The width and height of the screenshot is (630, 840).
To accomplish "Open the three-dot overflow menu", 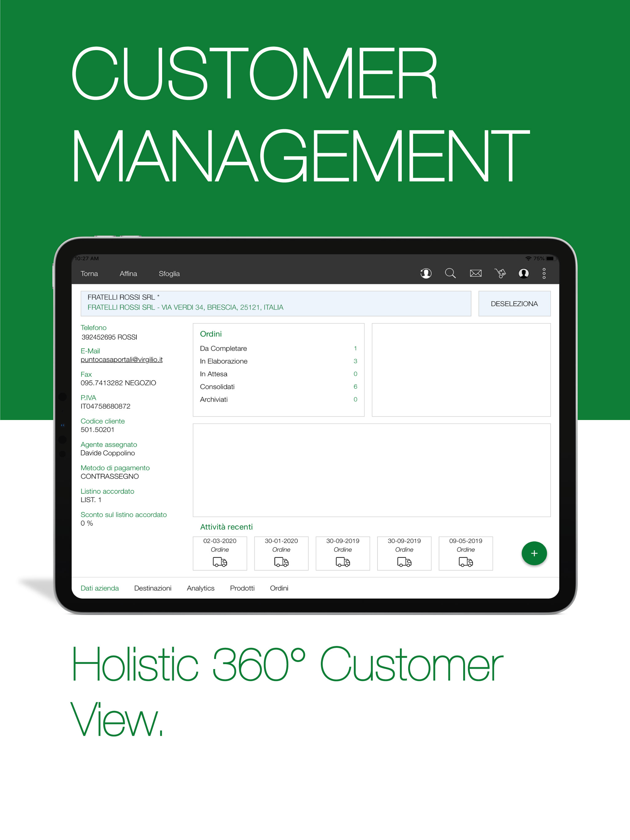I will point(544,273).
